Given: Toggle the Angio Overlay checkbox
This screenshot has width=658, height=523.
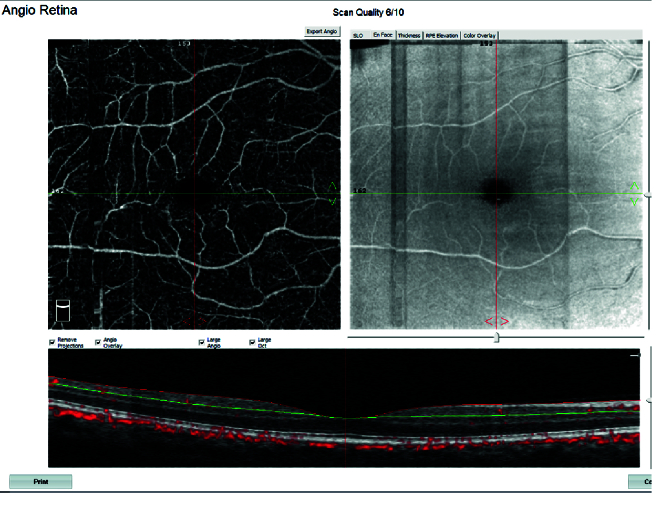Looking at the screenshot, I should [98, 342].
